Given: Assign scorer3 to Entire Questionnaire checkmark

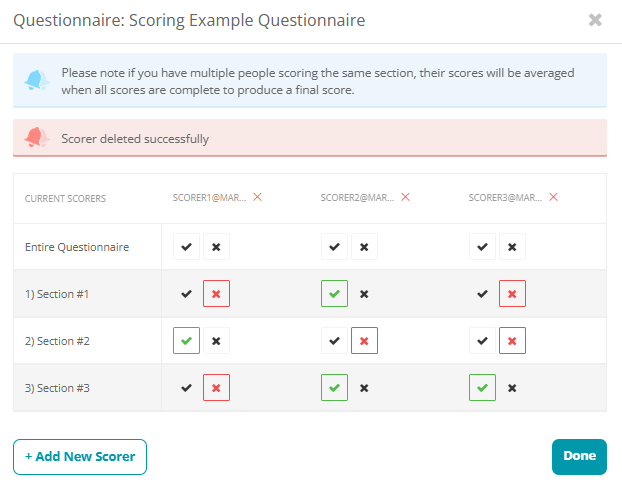Looking at the screenshot, I should pos(482,247).
